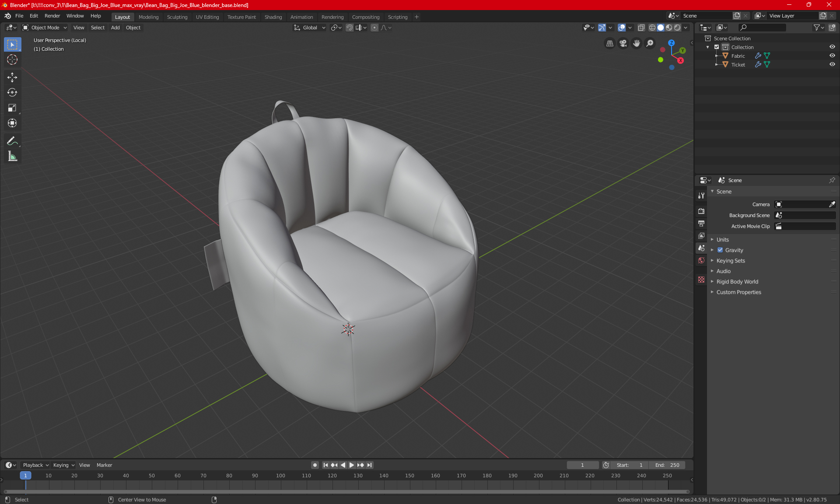
Task: Select the Cursor tool
Action: pyautogui.click(x=12, y=59)
